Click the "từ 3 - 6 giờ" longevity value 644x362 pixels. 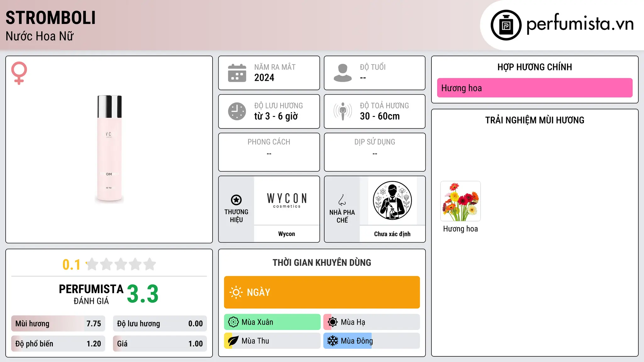(x=276, y=116)
